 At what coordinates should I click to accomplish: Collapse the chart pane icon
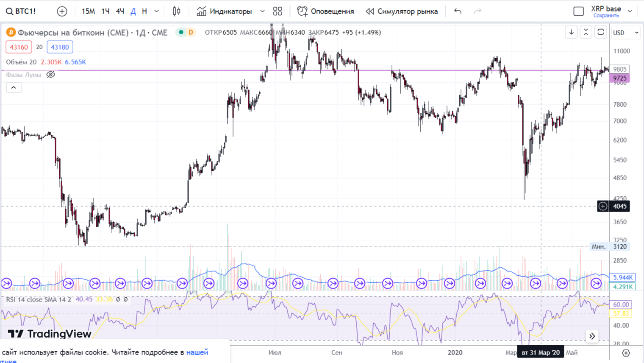tap(586, 32)
